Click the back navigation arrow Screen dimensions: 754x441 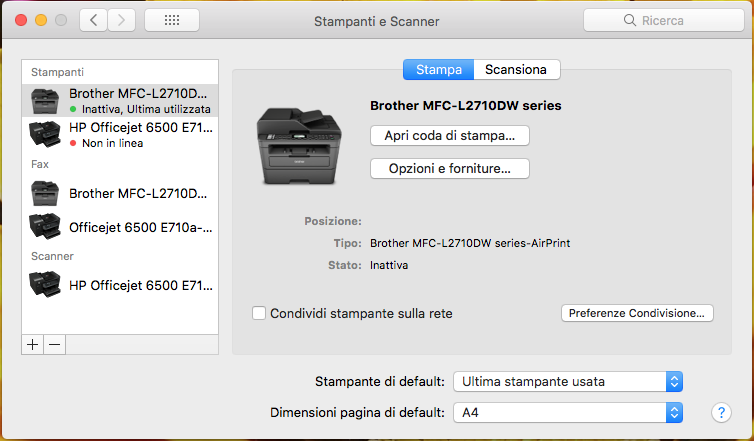pyautogui.click(x=93, y=20)
